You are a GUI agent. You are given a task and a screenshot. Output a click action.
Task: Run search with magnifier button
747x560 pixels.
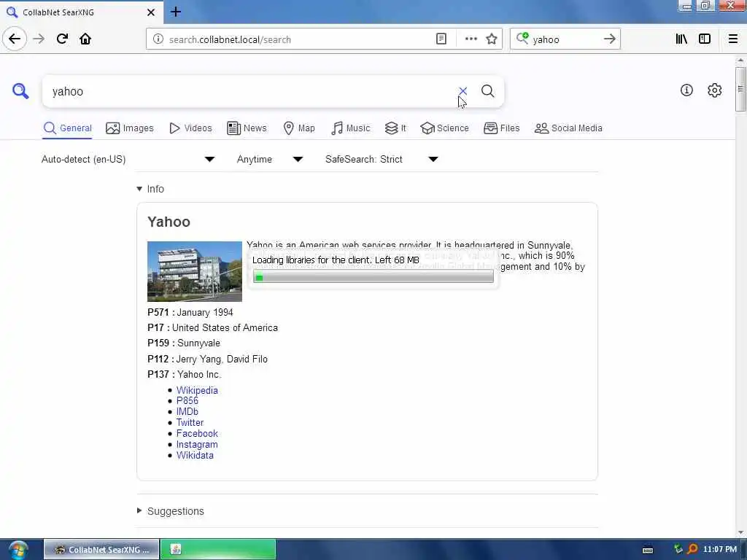[487, 90]
